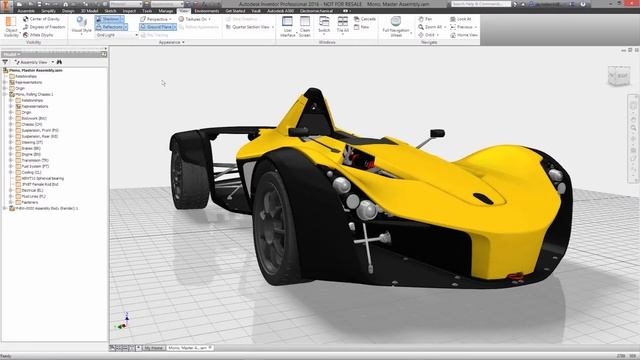Viewport: 640px width, 360px height.
Task: Open the Design ribbon tab
Action: (x=68, y=11)
